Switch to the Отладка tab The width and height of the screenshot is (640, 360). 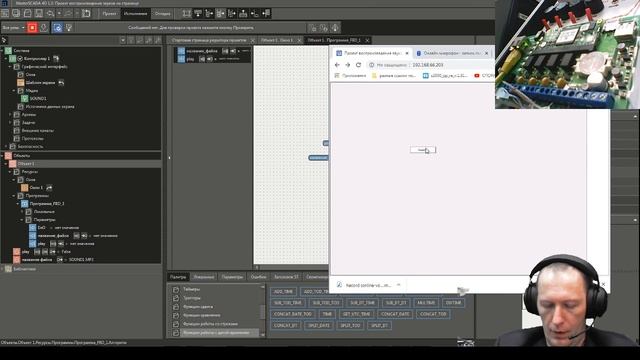(x=162, y=13)
